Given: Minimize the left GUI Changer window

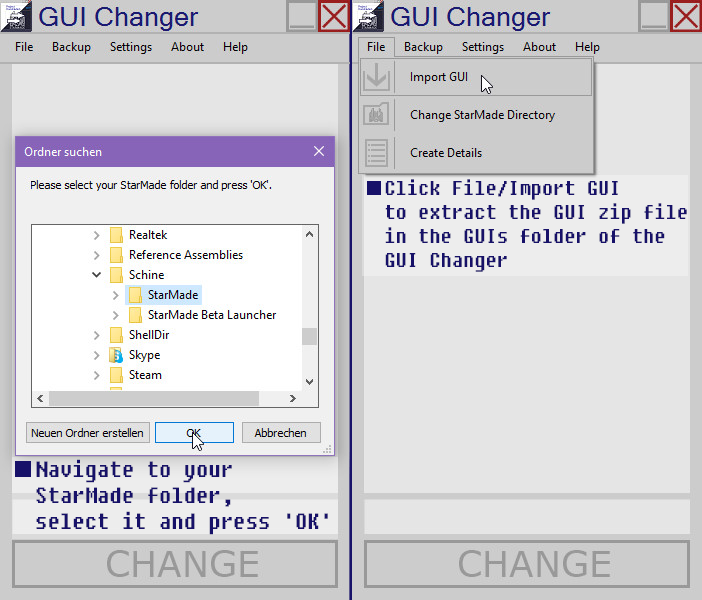Looking at the screenshot, I should (301, 16).
